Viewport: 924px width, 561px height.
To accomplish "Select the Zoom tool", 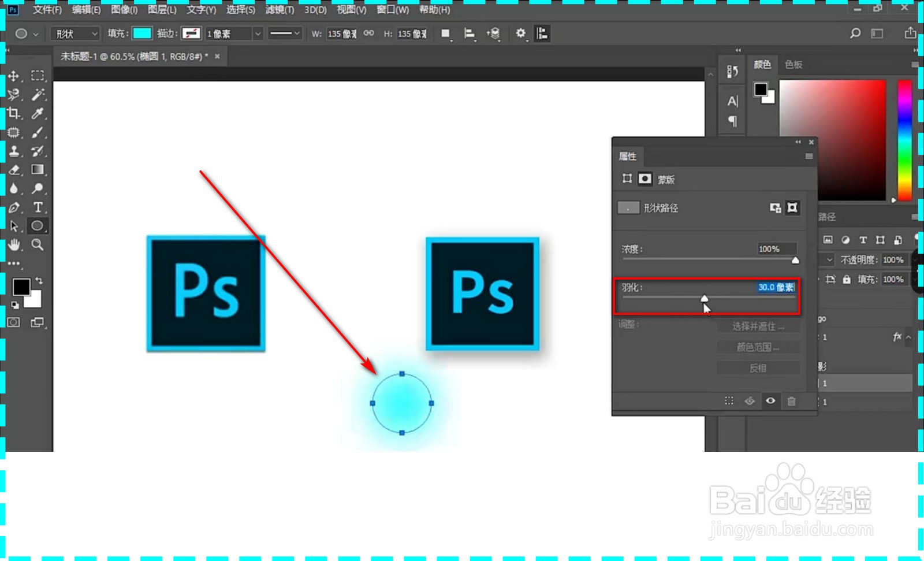I will [38, 245].
